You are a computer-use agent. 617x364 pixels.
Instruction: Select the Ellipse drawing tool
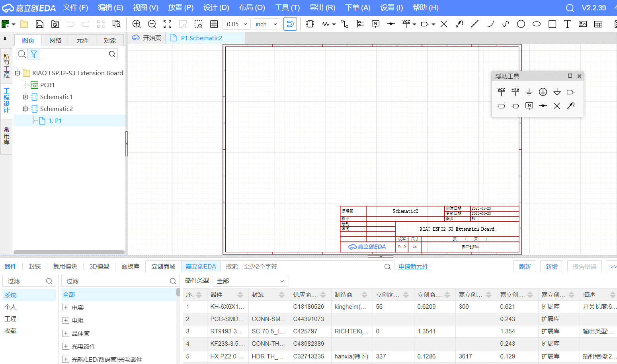click(x=537, y=24)
